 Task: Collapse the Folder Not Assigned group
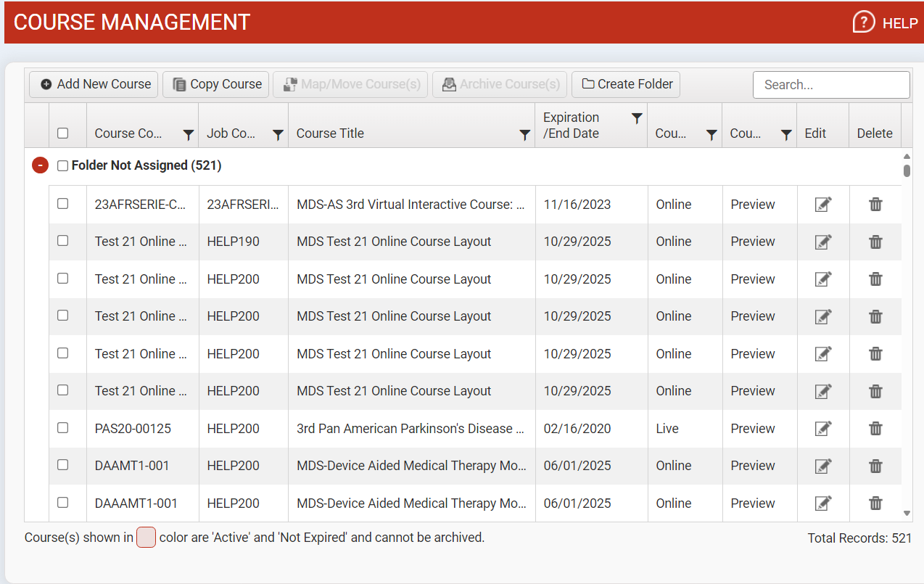coord(40,165)
